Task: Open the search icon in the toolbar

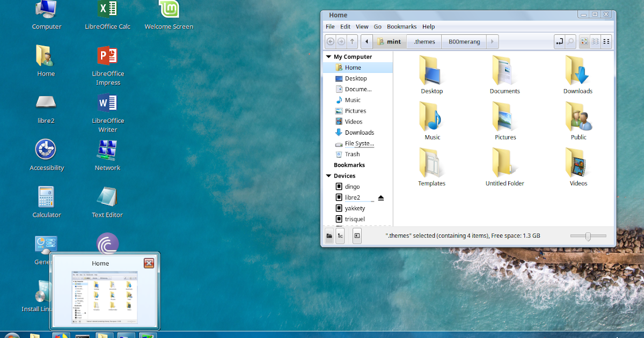Action: [570, 41]
